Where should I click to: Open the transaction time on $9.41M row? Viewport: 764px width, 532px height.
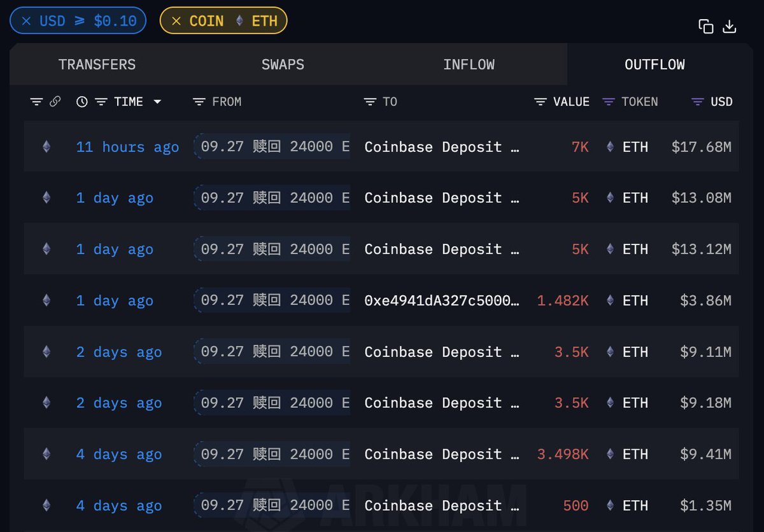[119, 454]
